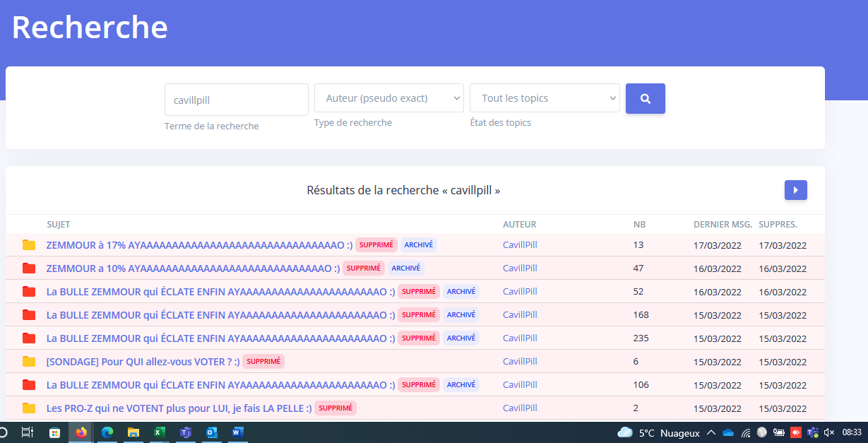Click ARCHIVÉ badge on ZEMMOUR a 10% row
The width and height of the screenshot is (868, 443).
[406, 268]
